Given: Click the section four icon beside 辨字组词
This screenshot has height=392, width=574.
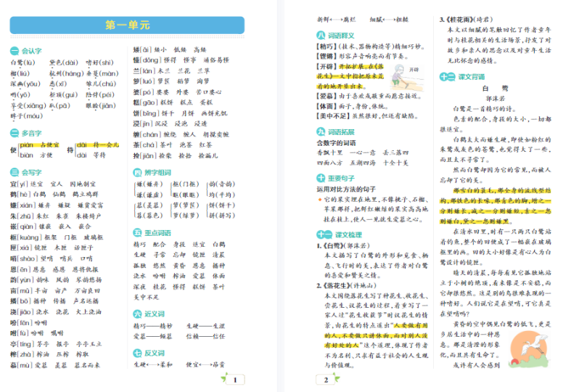Looking at the screenshot, I should (x=137, y=173).
